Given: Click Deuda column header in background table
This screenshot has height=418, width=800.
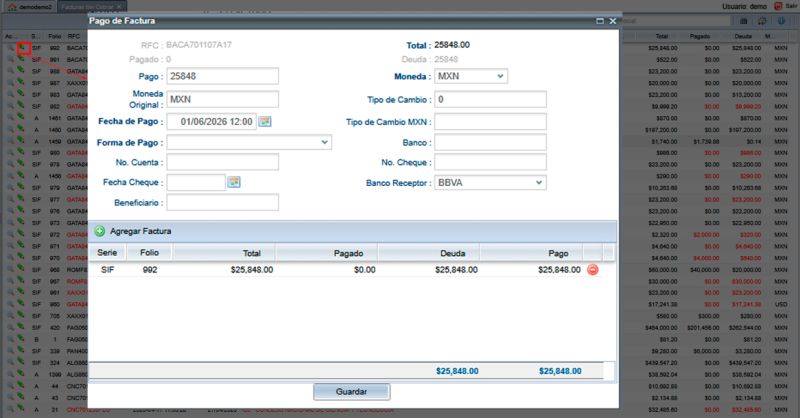Looking at the screenshot, I should click(743, 36).
